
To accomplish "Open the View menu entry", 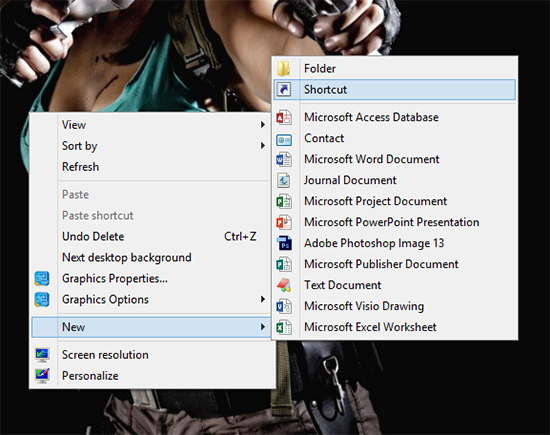I will click(x=150, y=125).
